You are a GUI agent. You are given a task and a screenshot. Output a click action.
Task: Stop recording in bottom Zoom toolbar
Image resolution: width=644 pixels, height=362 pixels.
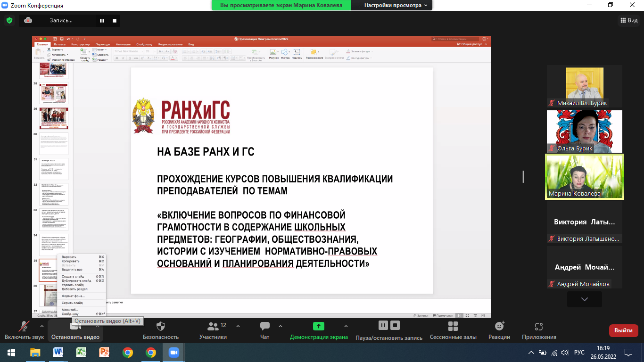coord(396,325)
